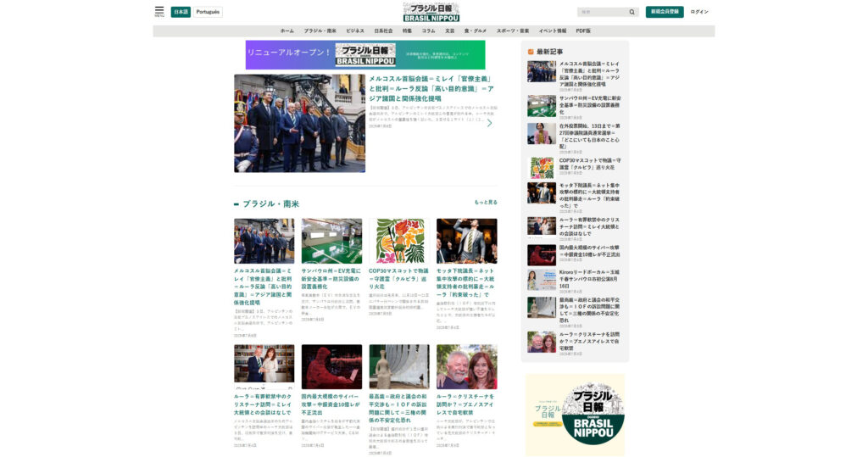Open the PDF版 navigation item
The image size is (868, 457).
tap(583, 31)
